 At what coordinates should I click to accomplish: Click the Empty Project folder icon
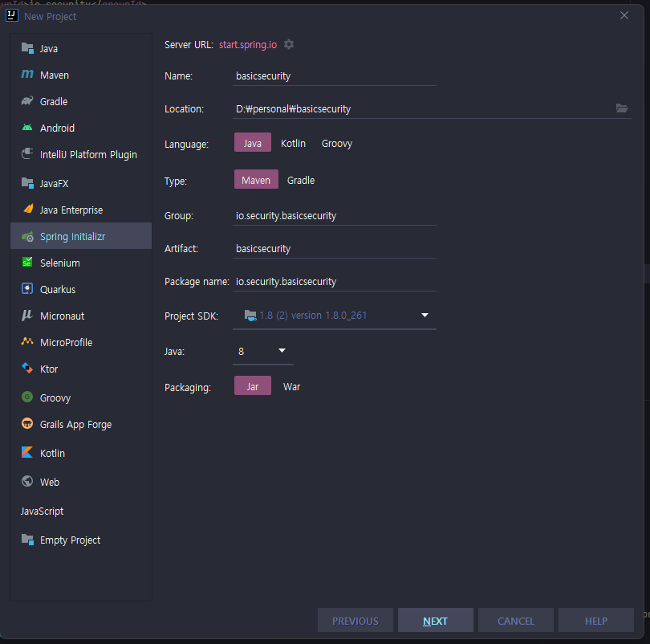pyautogui.click(x=27, y=540)
